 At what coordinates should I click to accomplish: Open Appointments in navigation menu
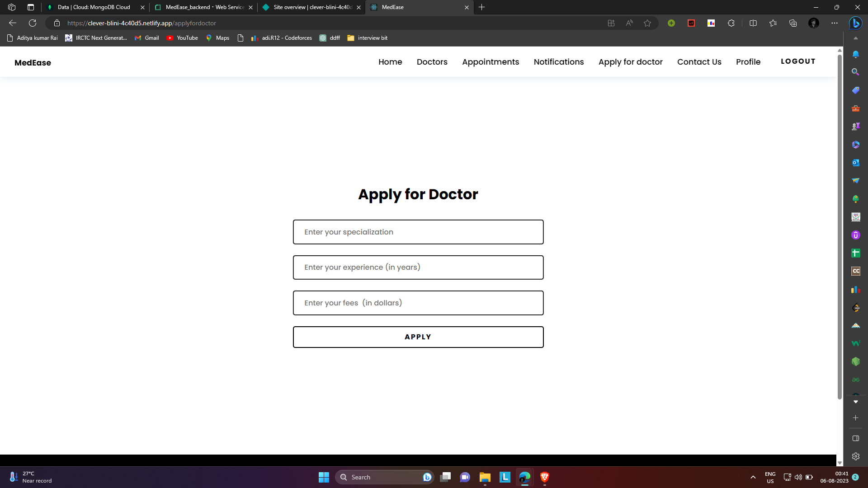click(491, 62)
